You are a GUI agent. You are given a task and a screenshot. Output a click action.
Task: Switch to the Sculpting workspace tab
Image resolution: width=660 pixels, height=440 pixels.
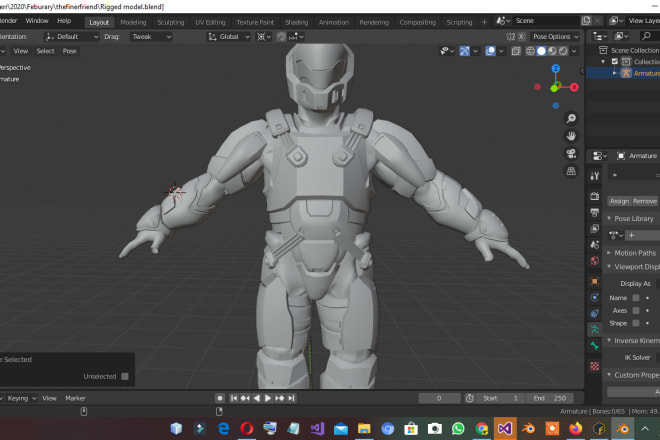pyautogui.click(x=170, y=22)
